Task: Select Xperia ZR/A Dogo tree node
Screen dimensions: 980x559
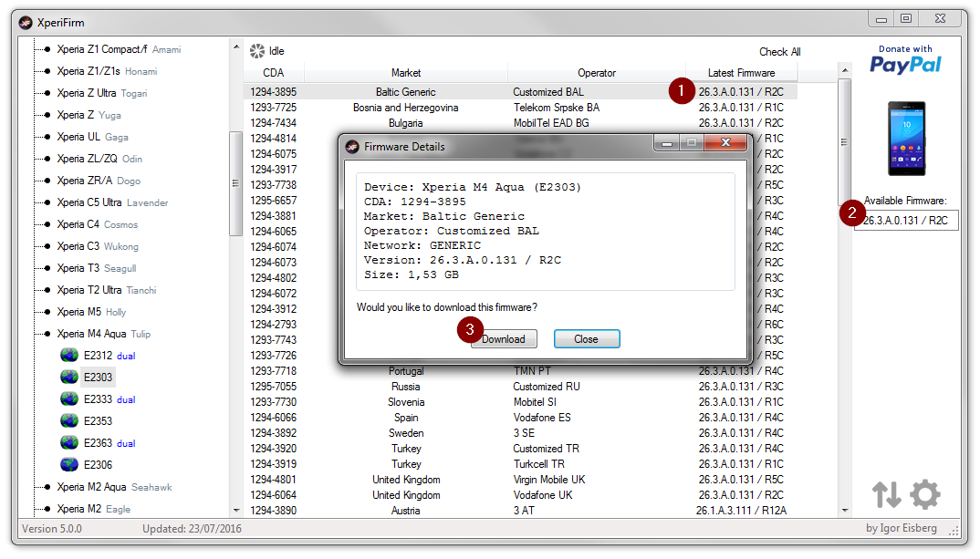Action: point(99,181)
